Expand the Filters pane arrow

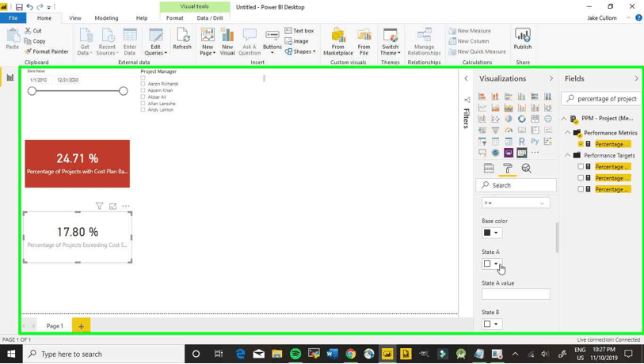[466, 78]
